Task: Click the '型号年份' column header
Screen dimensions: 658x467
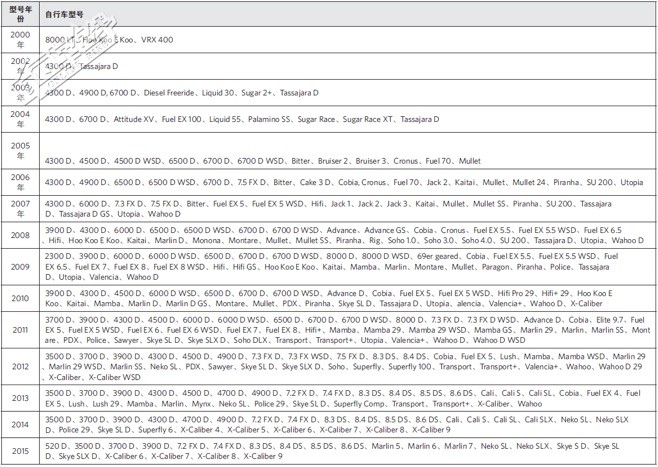Action: click(x=20, y=14)
